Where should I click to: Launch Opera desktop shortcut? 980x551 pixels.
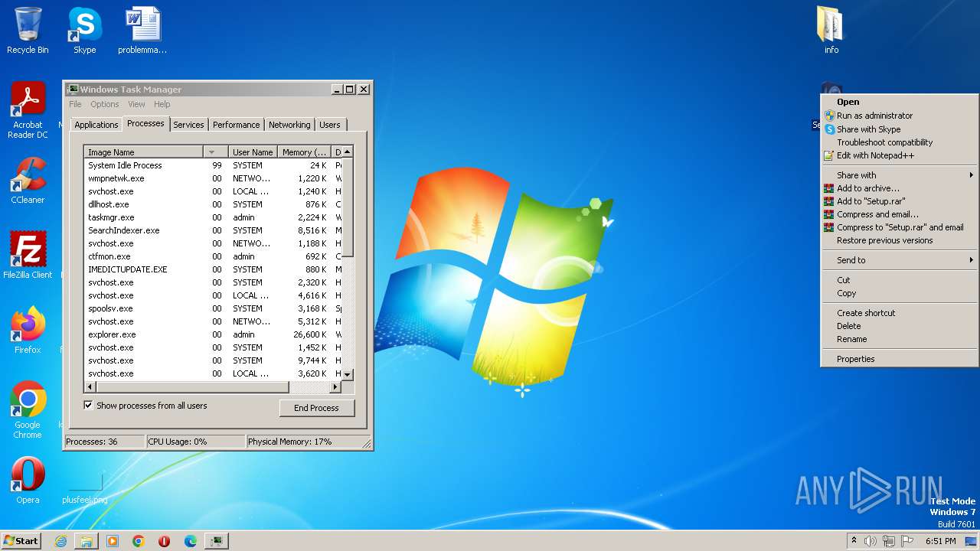click(28, 481)
